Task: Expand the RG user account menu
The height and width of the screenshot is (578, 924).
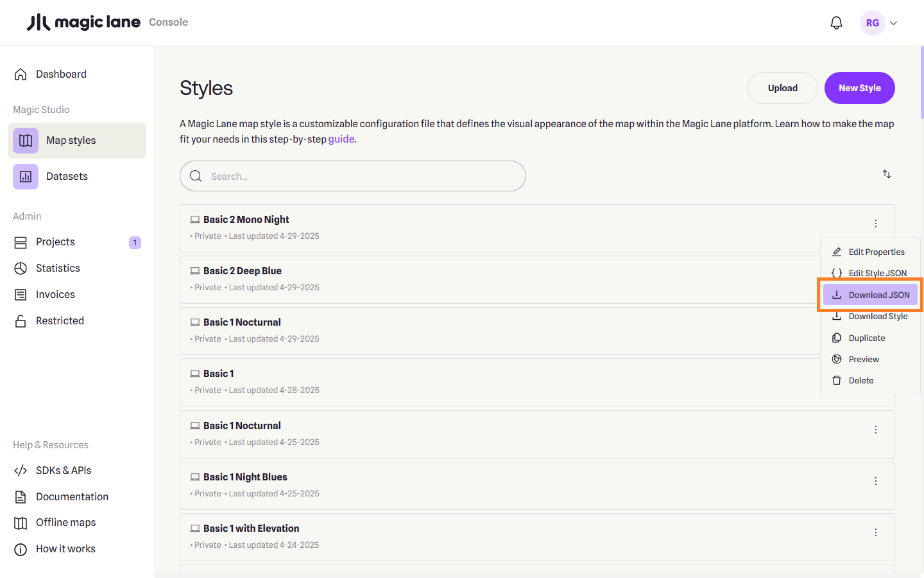Action: (x=879, y=23)
